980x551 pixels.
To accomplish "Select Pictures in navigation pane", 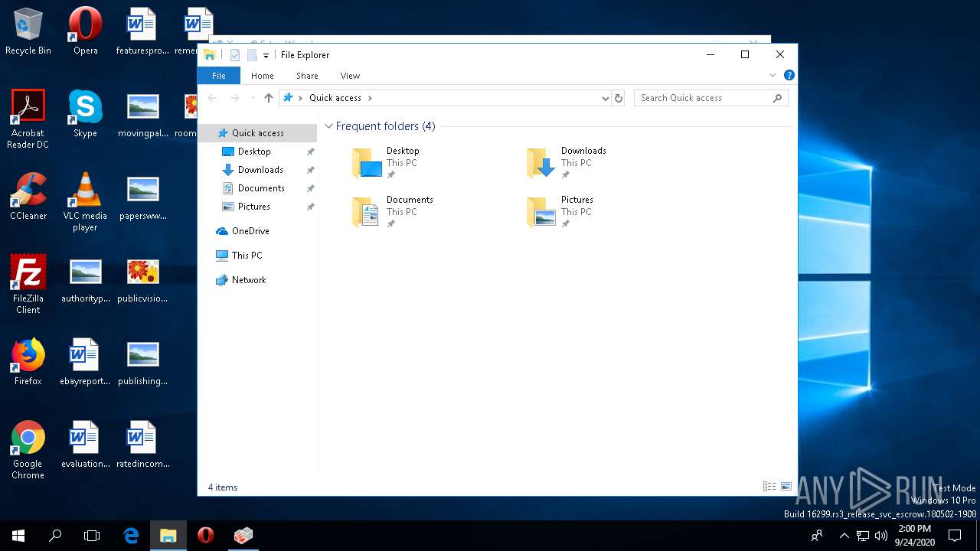I will tap(254, 207).
